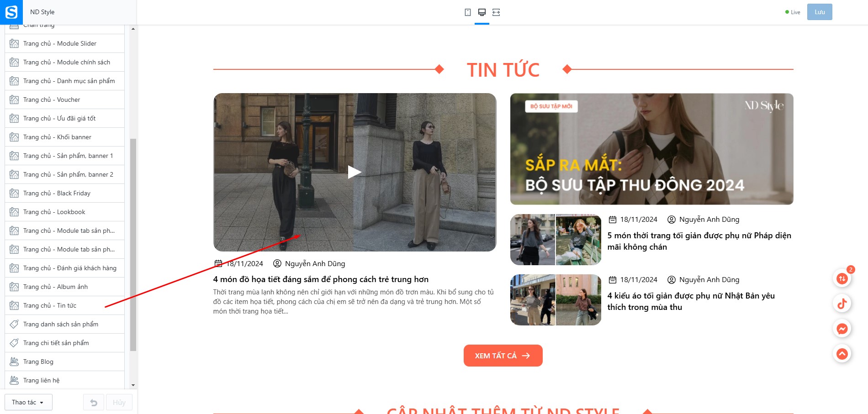Open Trang chủ - Tin tức section
Screen dimensions: 868x414
point(64,305)
